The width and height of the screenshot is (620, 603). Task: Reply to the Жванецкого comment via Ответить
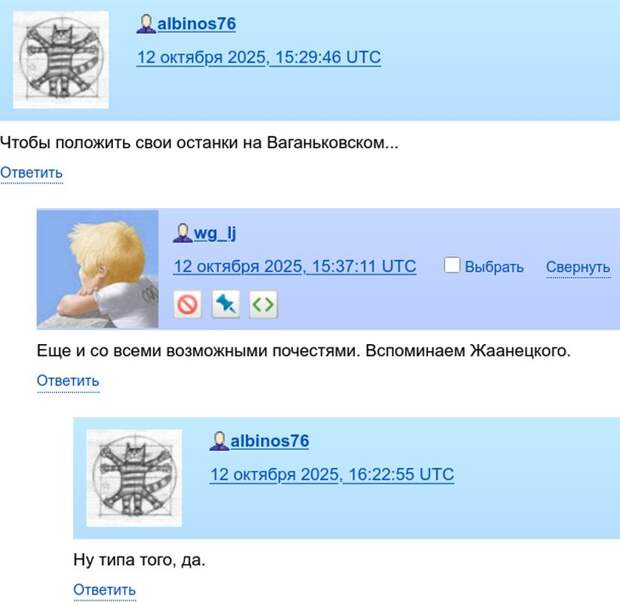point(68,381)
